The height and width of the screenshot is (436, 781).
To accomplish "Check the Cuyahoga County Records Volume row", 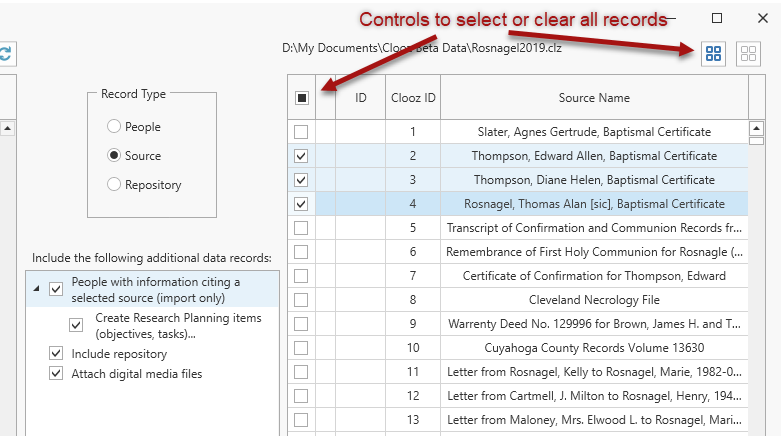I will [301, 348].
